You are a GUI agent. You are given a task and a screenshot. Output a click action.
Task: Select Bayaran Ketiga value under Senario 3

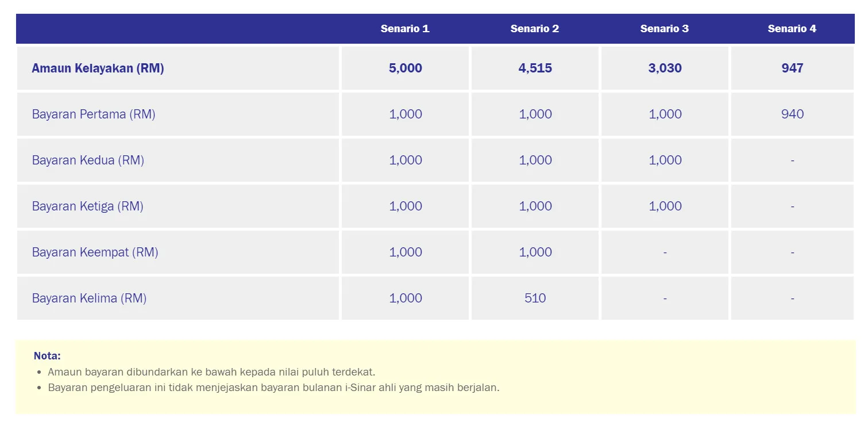click(665, 206)
